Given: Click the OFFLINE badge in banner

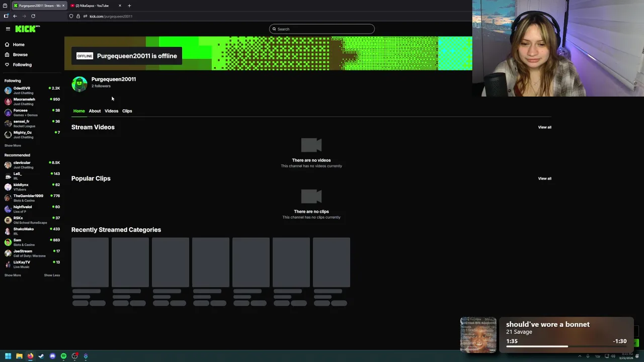Looking at the screenshot, I should [x=85, y=56].
